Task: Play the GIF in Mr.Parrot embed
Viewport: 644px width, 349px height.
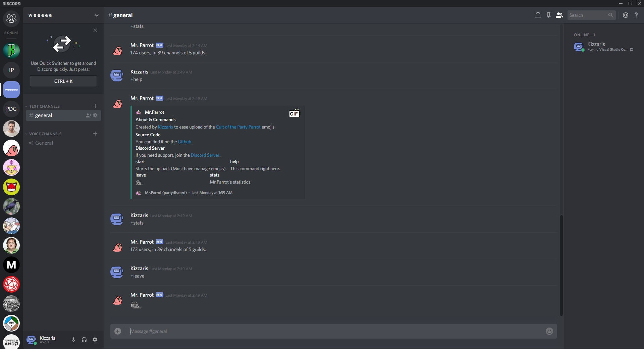Action: click(294, 113)
